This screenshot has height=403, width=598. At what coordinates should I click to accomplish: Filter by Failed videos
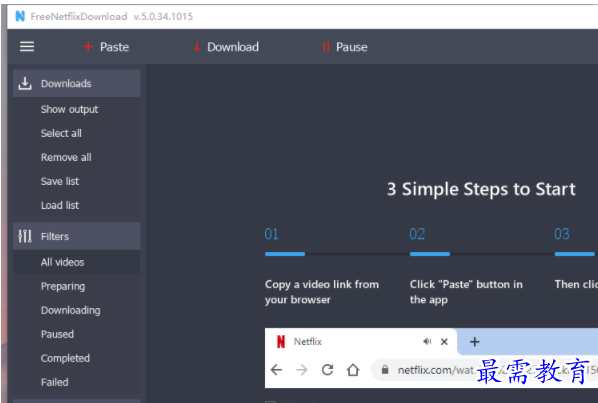click(55, 382)
